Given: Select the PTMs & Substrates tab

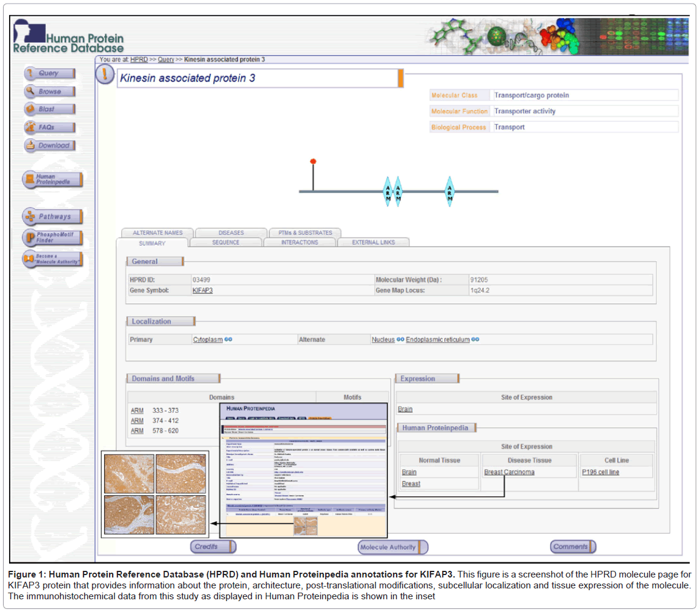Looking at the screenshot, I should tap(305, 232).
